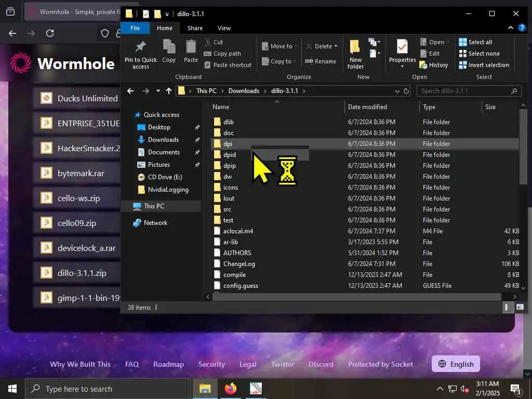The image size is (532, 399).
Task: Open the FAQ footer link
Action: pyautogui.click(x=132, y=364)
